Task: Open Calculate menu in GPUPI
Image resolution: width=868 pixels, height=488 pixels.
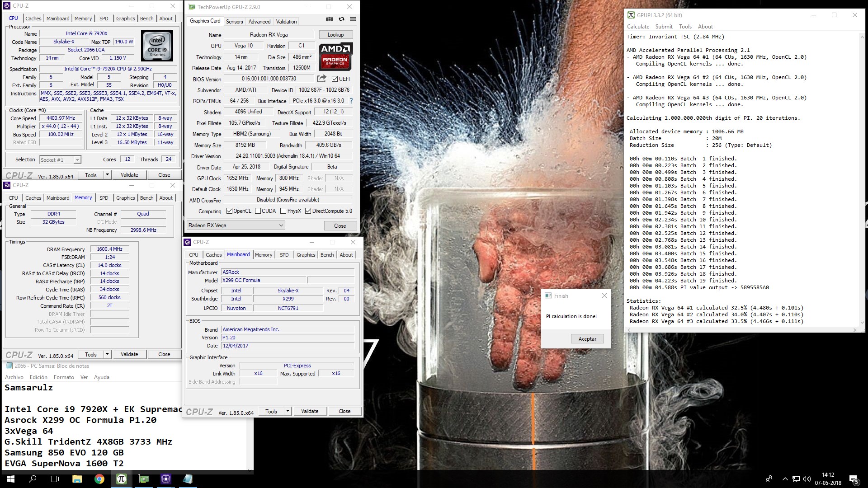Action: pyautogui.click(x=638, y=27)
